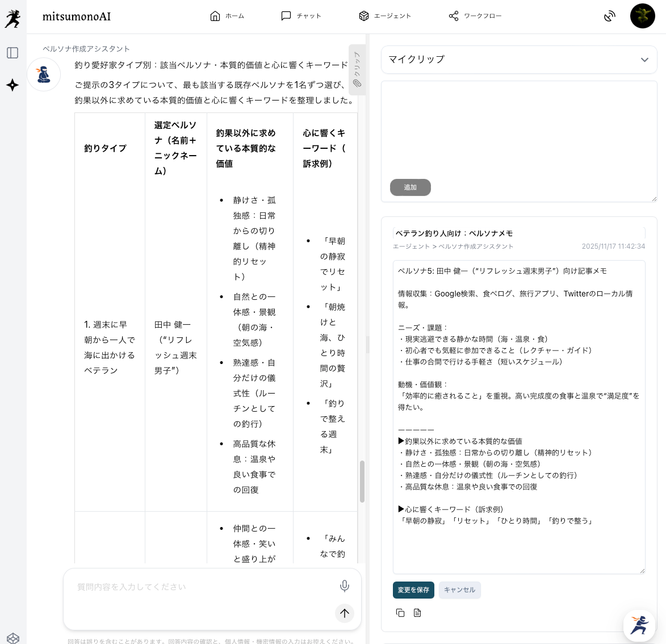666x644 pixels.
Task: Expand the マイクリップ dropdown
Action: (x=644, y=60)
